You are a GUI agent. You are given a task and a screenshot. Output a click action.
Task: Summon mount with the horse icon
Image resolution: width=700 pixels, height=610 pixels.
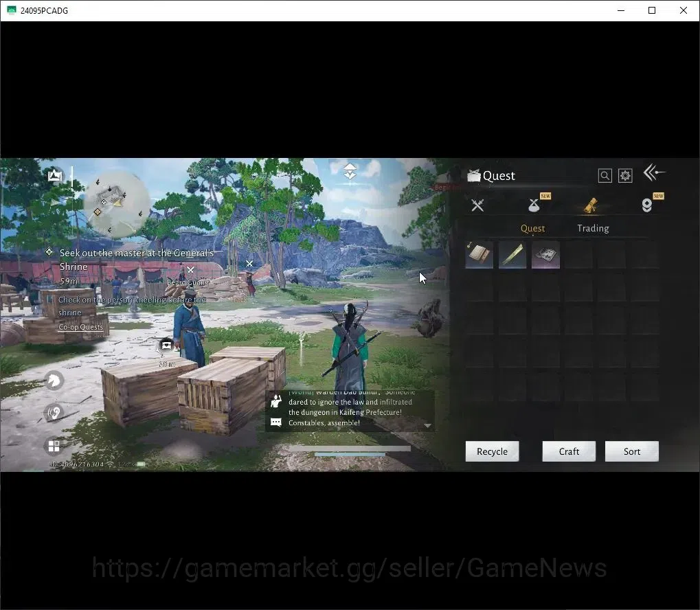point(54,381)
